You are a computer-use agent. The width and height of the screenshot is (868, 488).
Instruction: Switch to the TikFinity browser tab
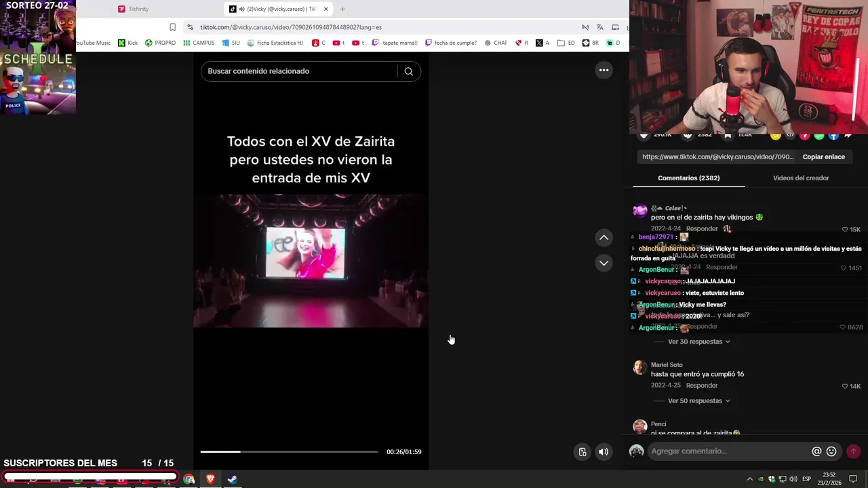pyautogui.click(x=163, y=9)
